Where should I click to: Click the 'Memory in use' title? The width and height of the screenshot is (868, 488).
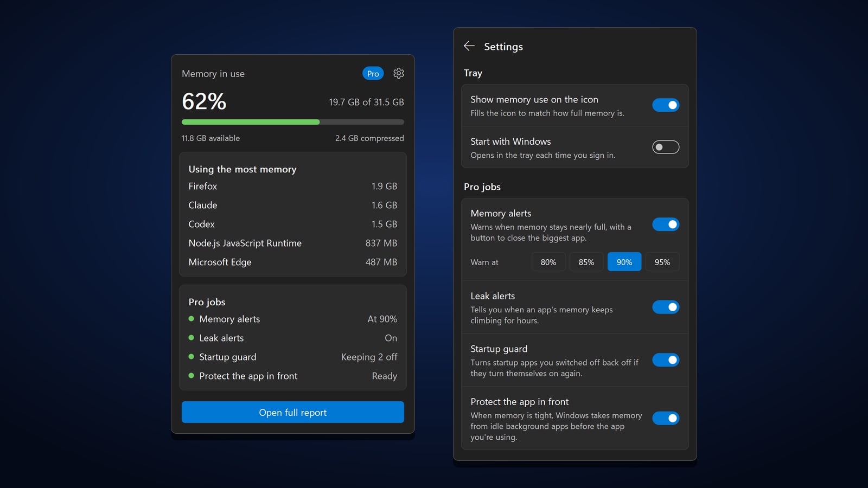213,74
